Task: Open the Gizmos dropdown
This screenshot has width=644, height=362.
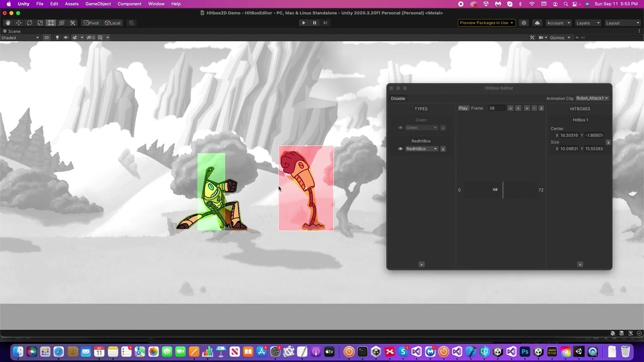Action: pyautogui.click(x=560, y=38)
